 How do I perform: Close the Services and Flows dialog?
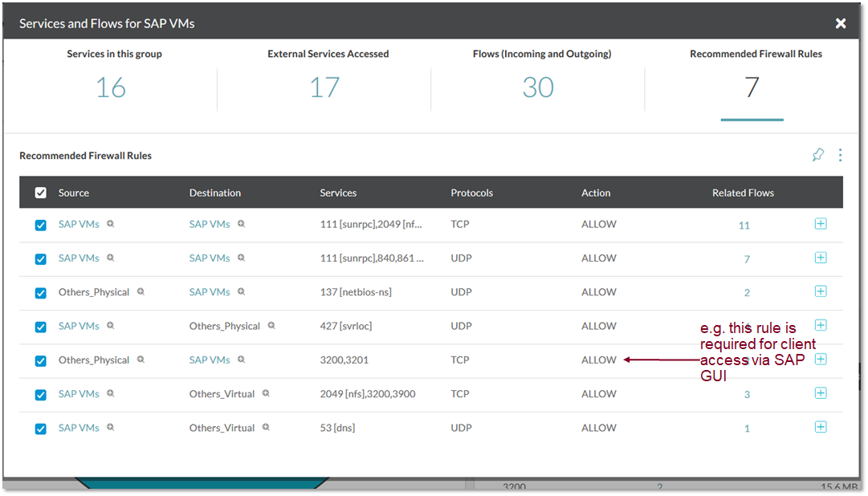[x=841, y=23]
